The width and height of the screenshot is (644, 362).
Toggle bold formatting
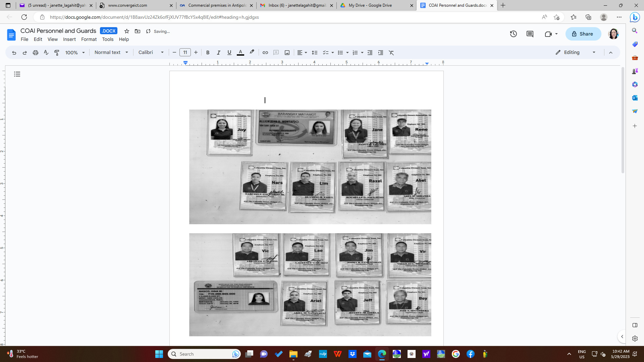[x=208, y=53]
